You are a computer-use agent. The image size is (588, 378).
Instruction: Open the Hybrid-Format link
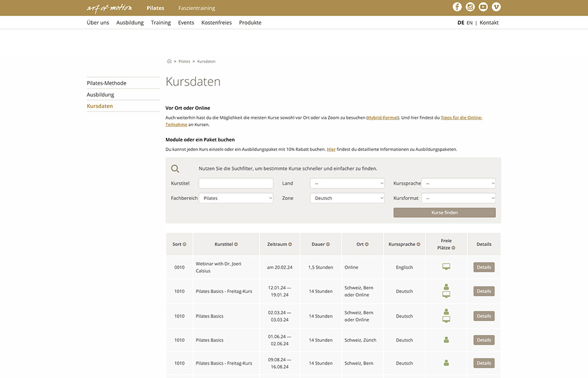pos(383,118)
